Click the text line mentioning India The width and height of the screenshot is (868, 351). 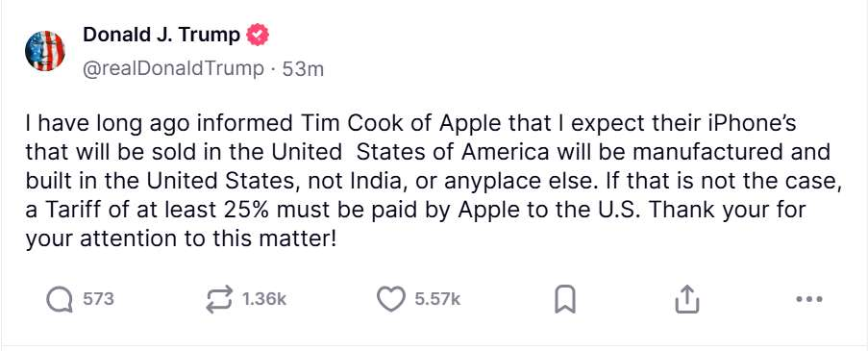pyautogui.click(x=433, y=182)
